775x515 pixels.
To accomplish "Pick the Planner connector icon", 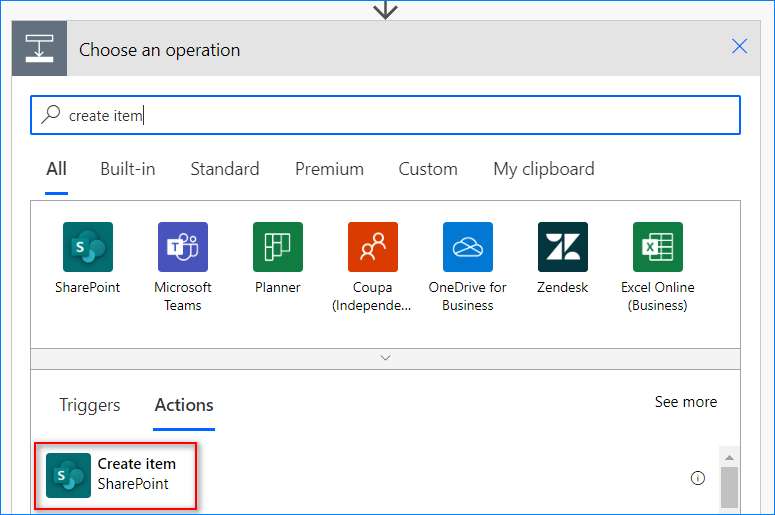I will coord(278,247).
